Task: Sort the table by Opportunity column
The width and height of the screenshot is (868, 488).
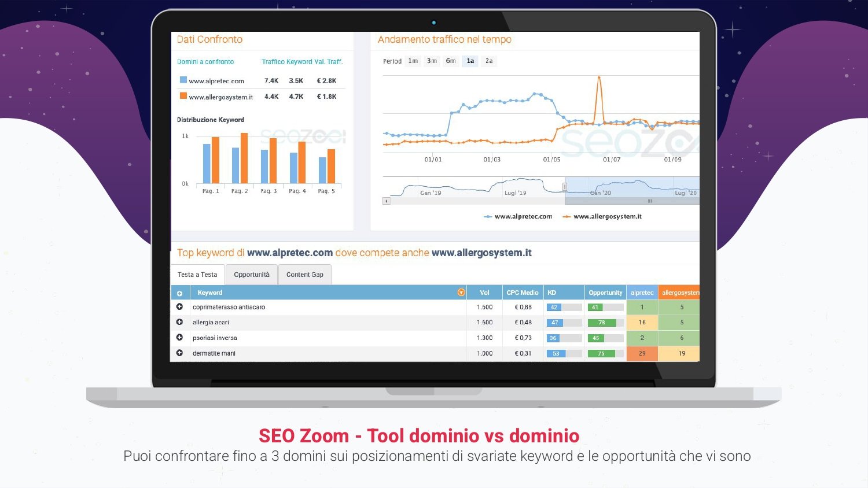Action: tap(605, 293)
